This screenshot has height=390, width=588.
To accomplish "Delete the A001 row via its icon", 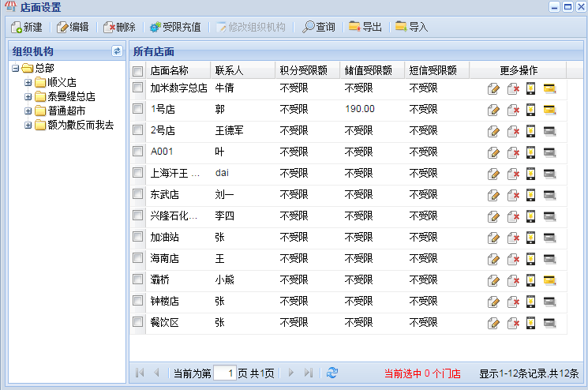I will (513, 153).
